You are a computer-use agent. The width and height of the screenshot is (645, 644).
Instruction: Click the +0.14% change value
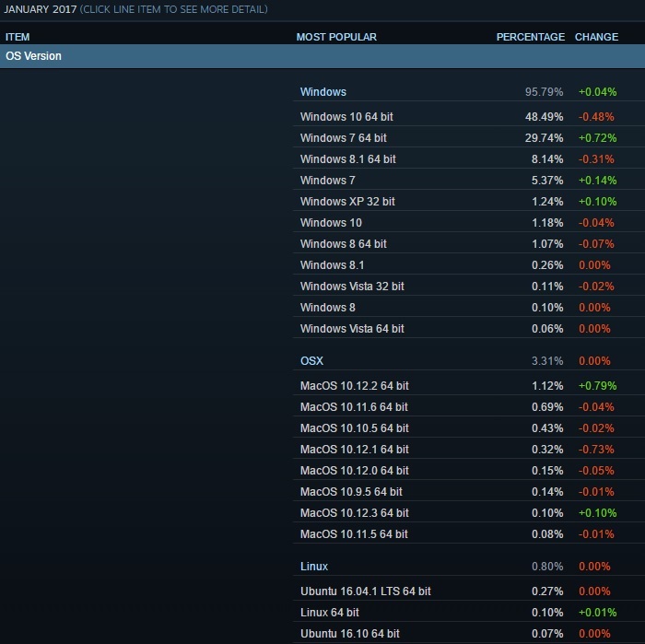(x=598, y=181)
